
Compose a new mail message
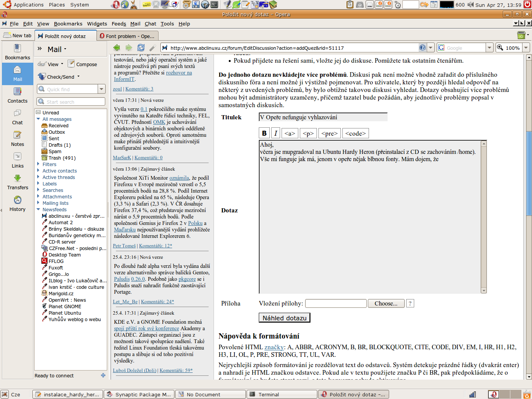coord(82,64)
